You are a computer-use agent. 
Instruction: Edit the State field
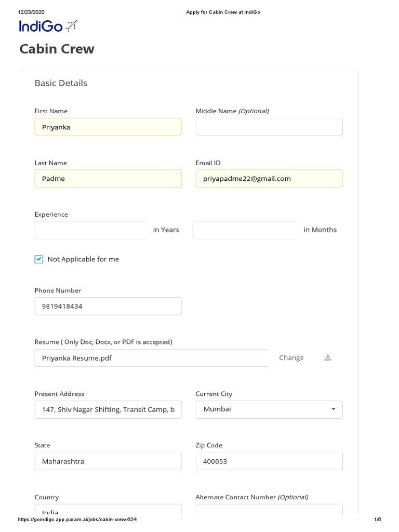click(108, 461)
